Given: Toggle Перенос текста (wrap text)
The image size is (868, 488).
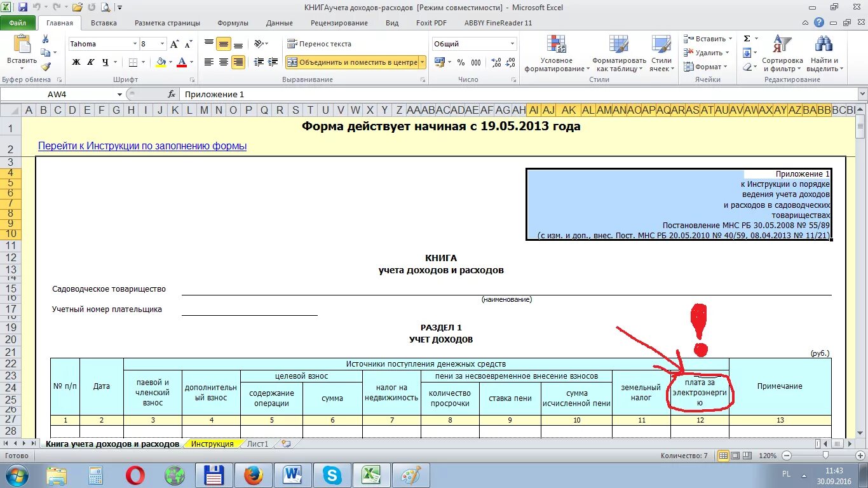Looking at the screenshot, I should click(320, 44).
